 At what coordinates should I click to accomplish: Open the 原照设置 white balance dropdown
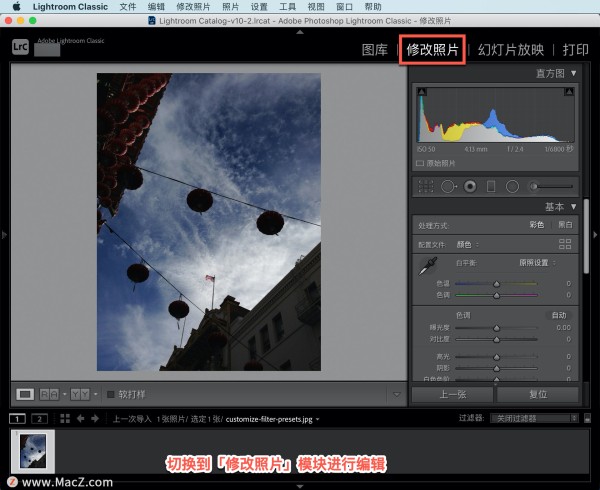point(539,262)
